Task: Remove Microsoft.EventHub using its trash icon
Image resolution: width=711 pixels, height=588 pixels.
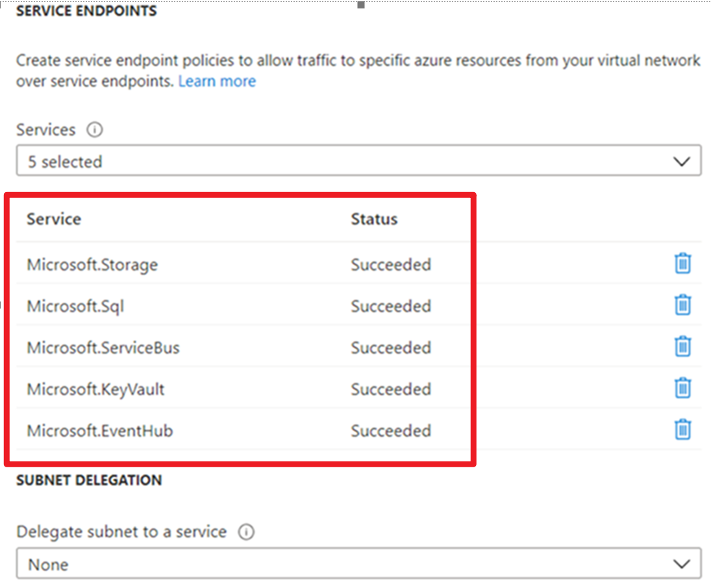Action: (682, 430)
